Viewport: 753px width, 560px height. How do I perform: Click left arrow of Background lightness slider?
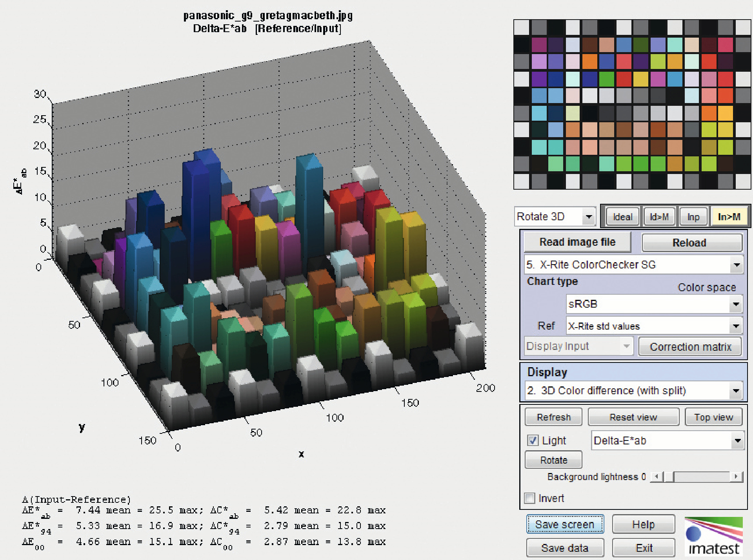click(x=656, y=477)
